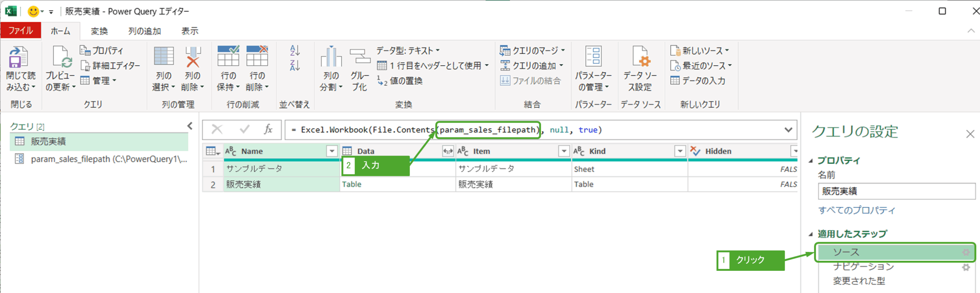Viewport: 980px width, 293px height.
Task: Click the Manage Parameters icon
Action: click(x=593, y=57)
